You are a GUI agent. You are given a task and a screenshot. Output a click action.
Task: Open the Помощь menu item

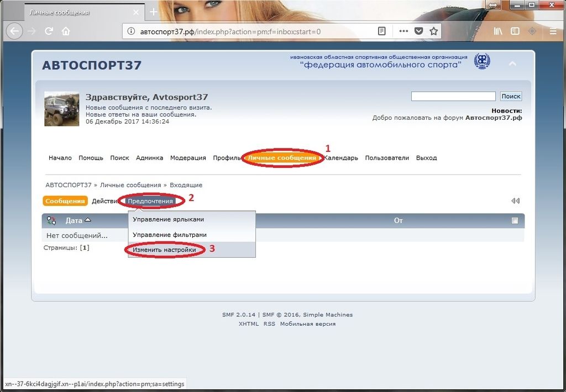pos(91,158)
